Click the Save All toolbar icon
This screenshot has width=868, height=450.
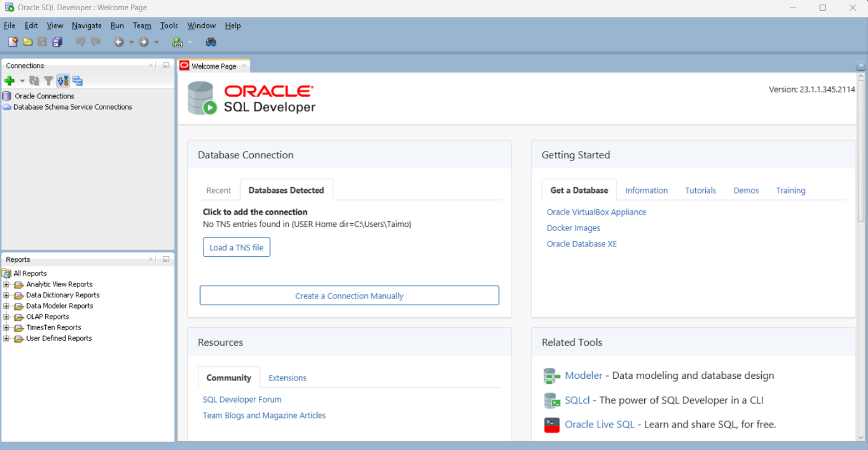tap(57, 41)
